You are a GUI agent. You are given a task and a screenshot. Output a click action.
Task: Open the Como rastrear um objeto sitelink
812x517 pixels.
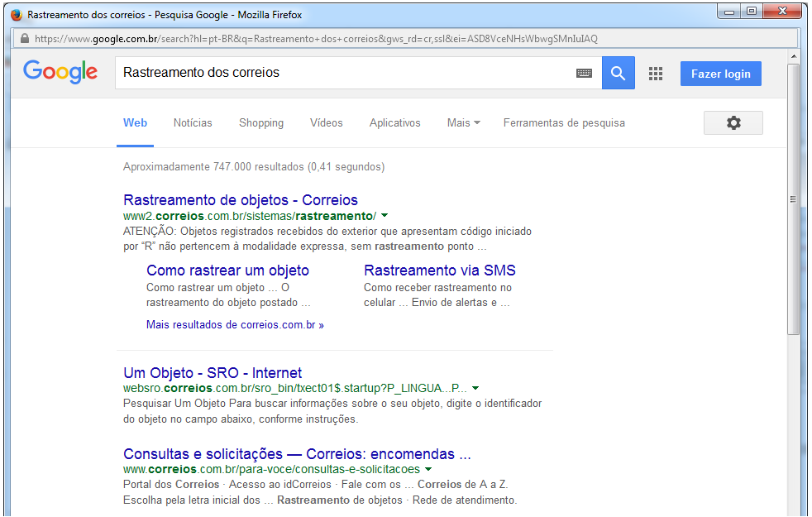(227, 270)
